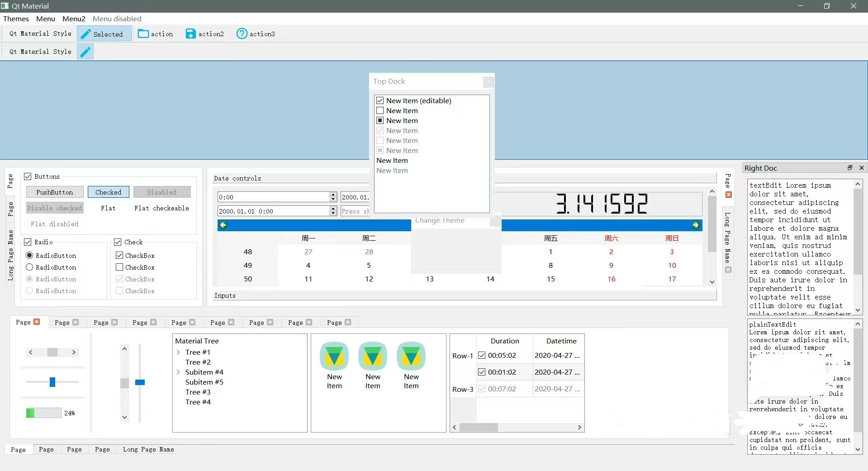
Task: Click the Checked button
Action: [109, 192]
